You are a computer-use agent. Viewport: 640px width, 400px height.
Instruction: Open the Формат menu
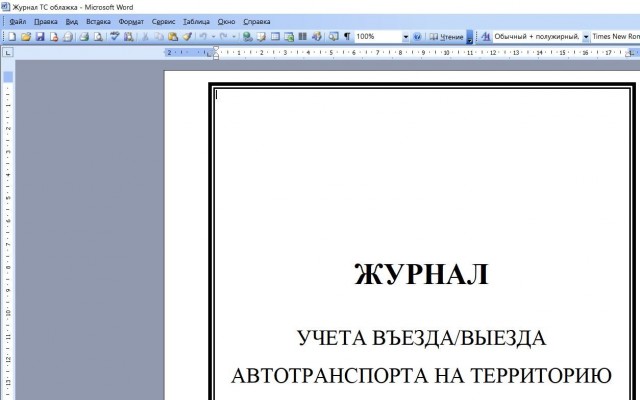click(x=131, y=22)
